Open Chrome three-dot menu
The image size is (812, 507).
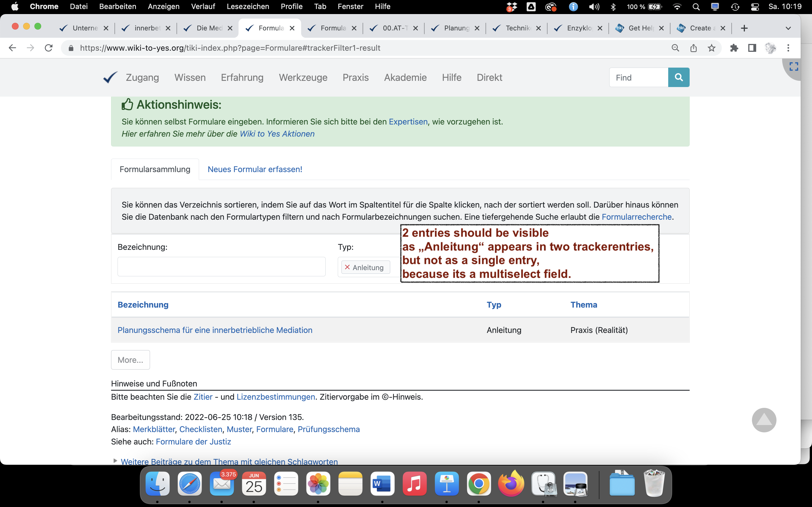tap(788, 48)
